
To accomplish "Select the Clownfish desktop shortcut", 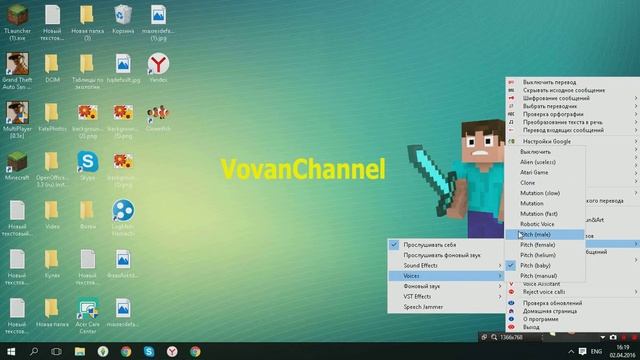I will [158, 117].
